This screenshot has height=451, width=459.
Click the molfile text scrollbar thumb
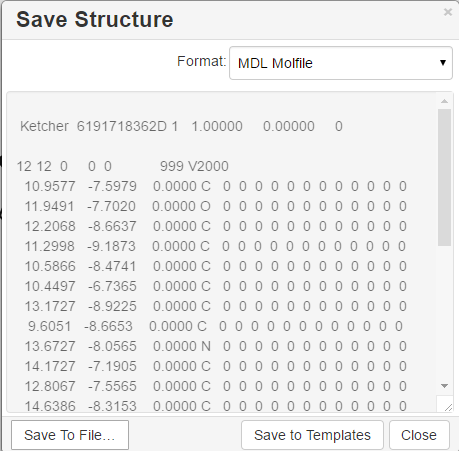(x=444, y=177)
